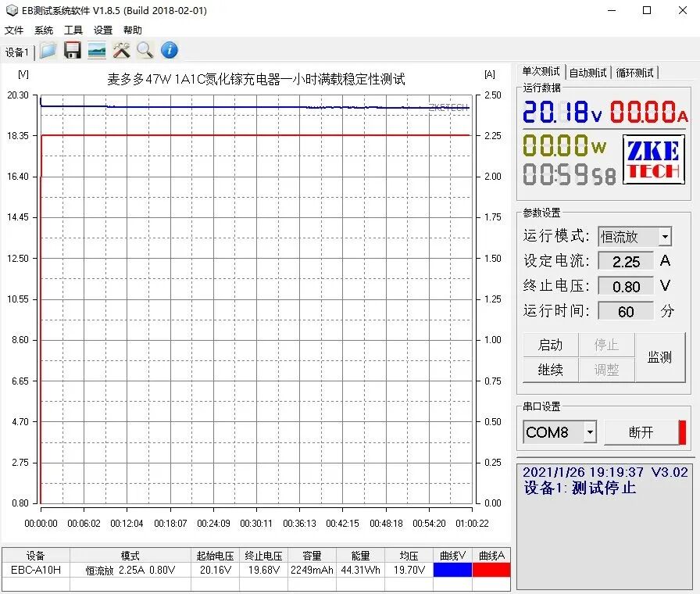This screenshot has width=700, height=594.
Task: Click the 设备 column header
Action: click(x=36, y=556)
